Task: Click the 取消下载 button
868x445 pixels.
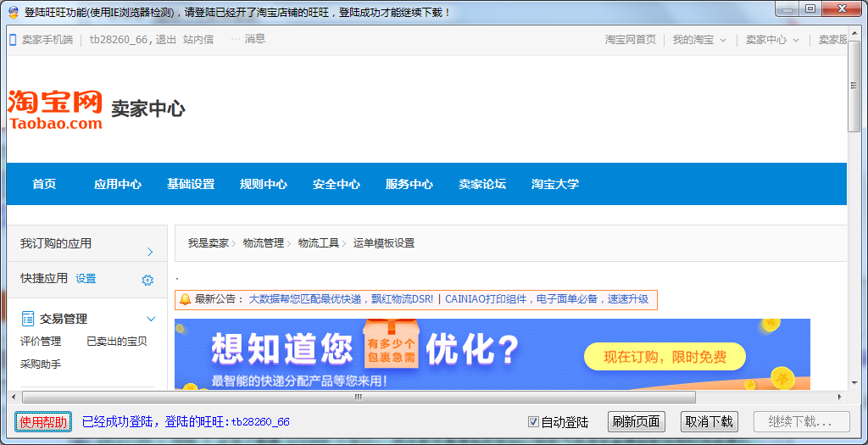Action: (709, 422)
